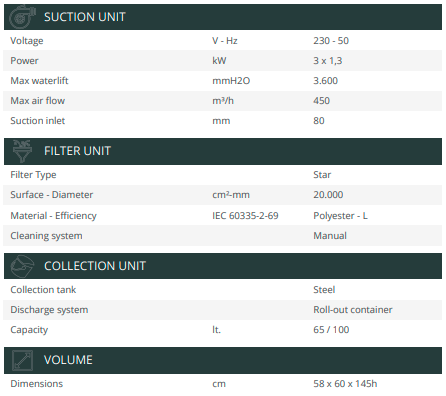Screen dimensions: 446x396
Task: Click the Max waterlift value 3.600
Action: coord(325,81)
